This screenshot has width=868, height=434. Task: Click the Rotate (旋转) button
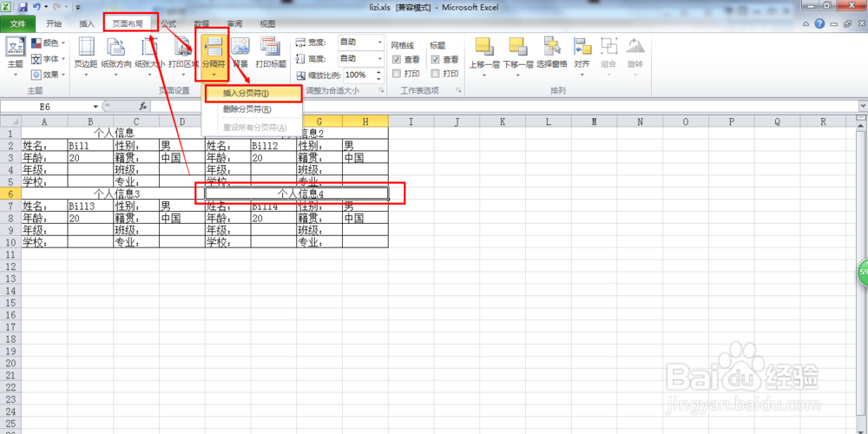[635, 57]
